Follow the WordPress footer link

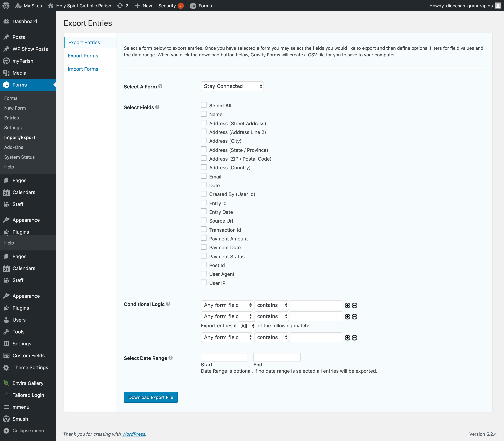[134, 434]
